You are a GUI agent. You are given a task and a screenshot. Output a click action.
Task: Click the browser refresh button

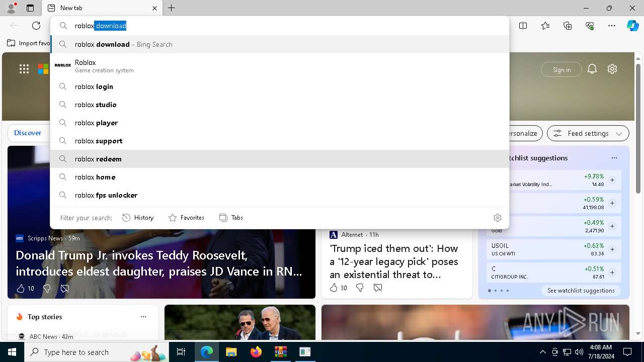pyautogui.click(x=36, y=26)
